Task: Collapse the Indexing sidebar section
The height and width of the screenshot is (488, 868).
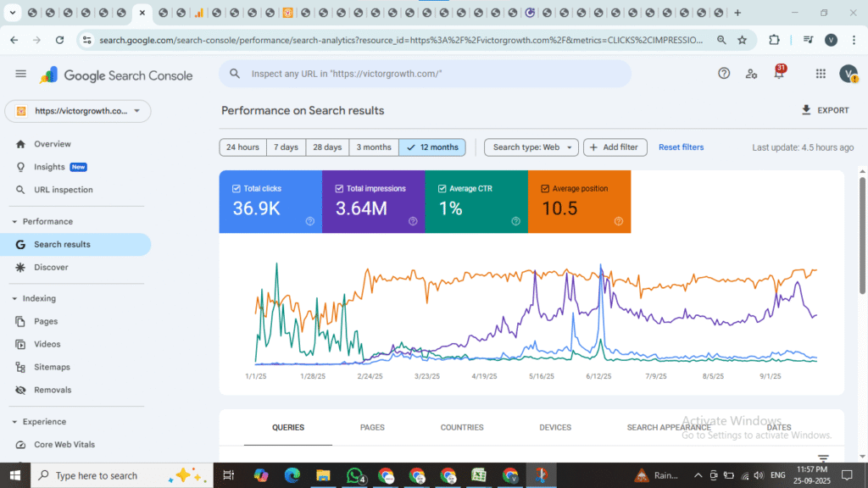Action: tap(14, 298)
